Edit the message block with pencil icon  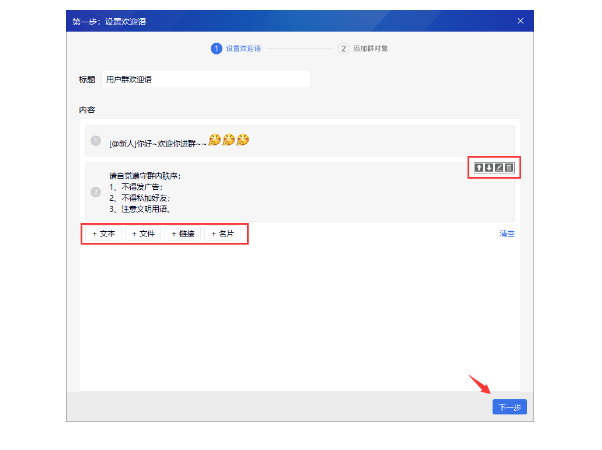point(499,167)
